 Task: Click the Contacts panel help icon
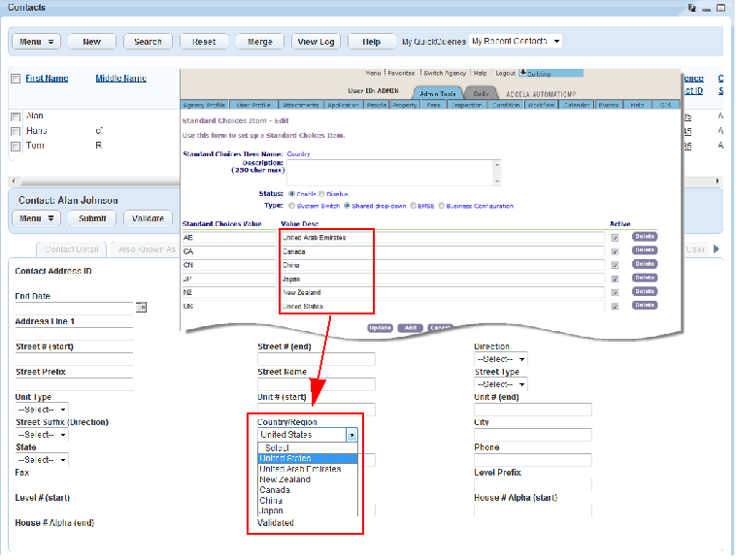pyautogui.click(x=690, y=7)
